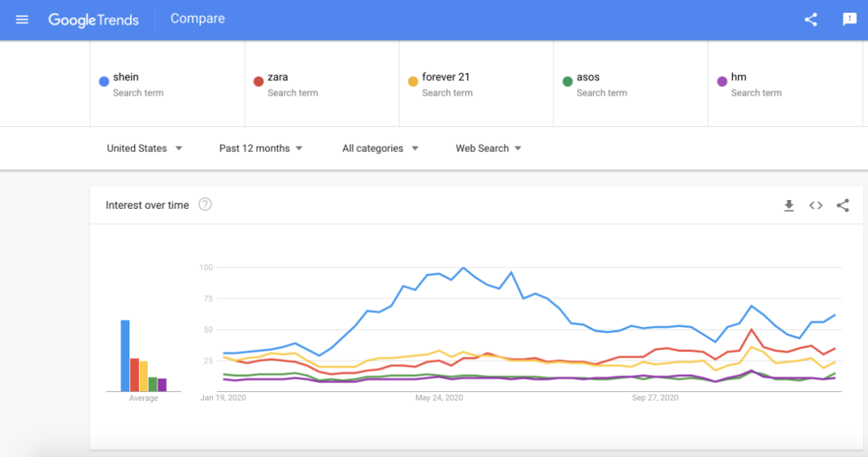868x457 pixels.
Task: Click the Compare header label
Action: coord(198,18)
